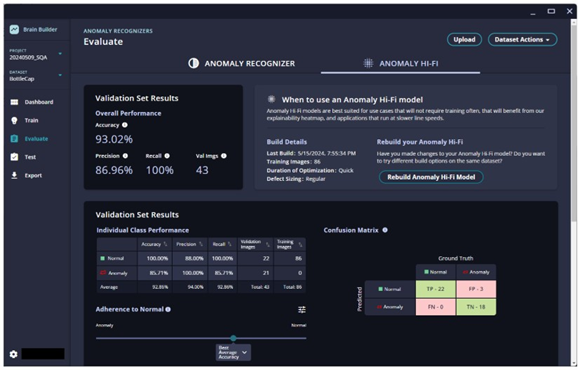The image size is (580, 370).
Task: Click the Anomaly row in class table
Action: pyautogui.click(x=201, y=273)
